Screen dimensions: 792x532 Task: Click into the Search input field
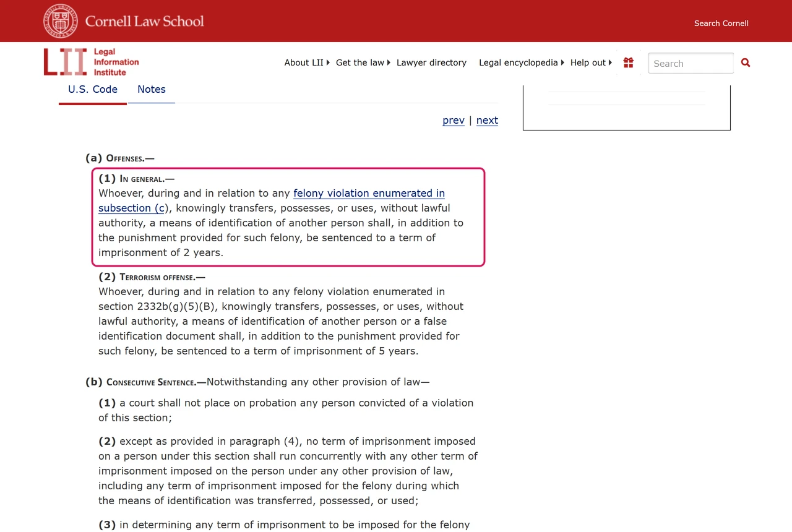(x=691, y=63)
